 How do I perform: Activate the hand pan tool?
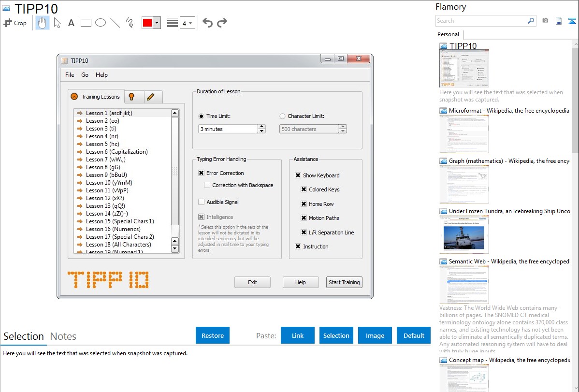click(x=43, y=23)
